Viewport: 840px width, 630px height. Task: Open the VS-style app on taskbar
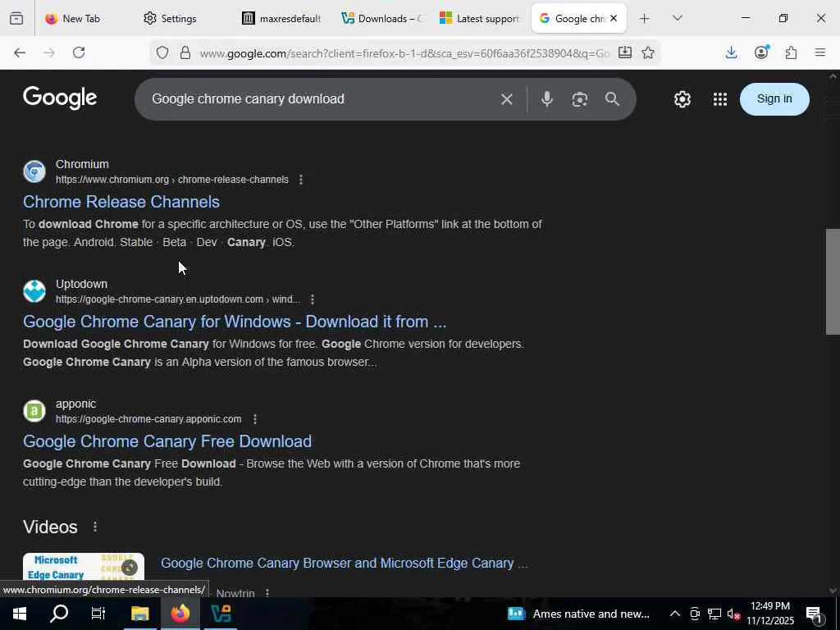pos(220,614)
